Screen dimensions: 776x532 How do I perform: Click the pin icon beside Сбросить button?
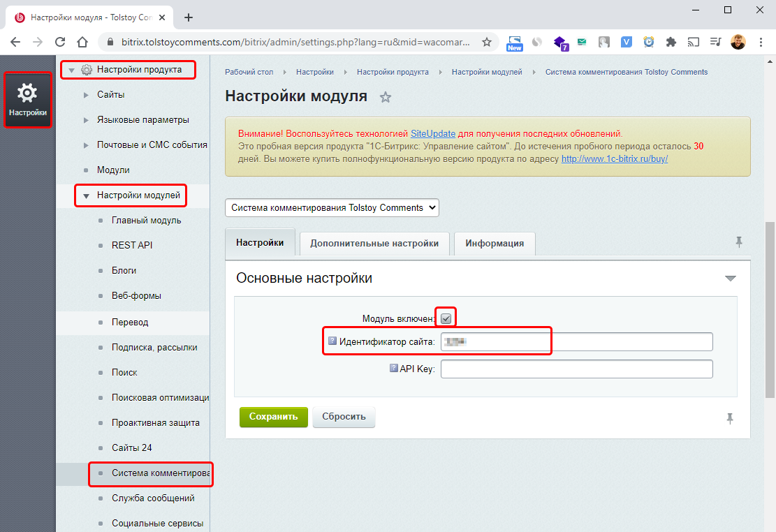(x=730, y=419)
